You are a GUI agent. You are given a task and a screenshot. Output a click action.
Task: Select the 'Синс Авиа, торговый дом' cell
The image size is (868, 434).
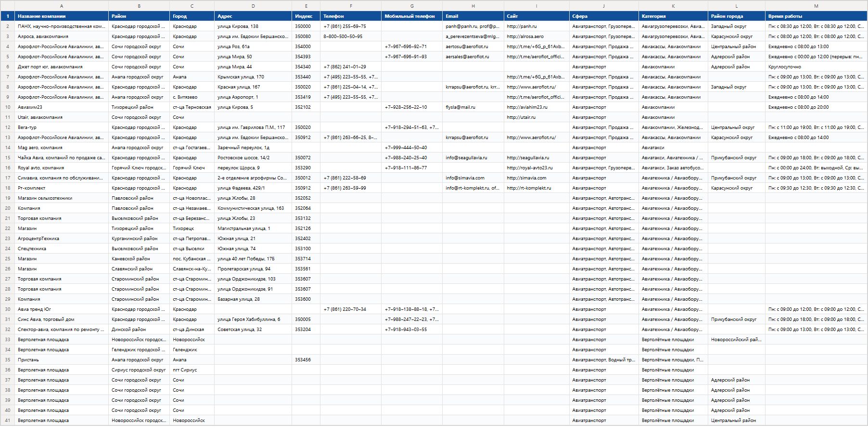pos(62,319)
